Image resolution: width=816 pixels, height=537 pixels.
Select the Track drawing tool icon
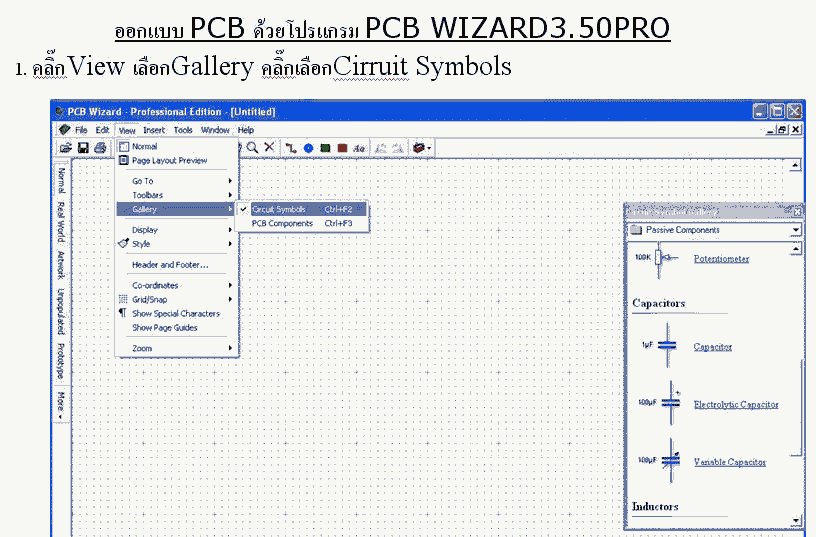(x=291, y=148)
